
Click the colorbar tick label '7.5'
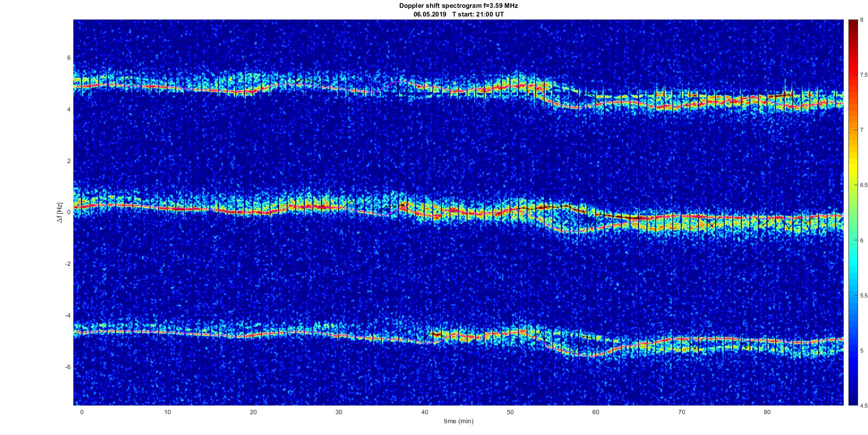(x=864, y=75)
